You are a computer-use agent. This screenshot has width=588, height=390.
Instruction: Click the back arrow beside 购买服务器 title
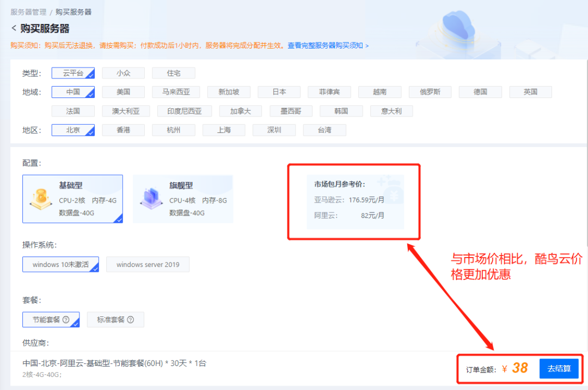(x=14, y=28)
